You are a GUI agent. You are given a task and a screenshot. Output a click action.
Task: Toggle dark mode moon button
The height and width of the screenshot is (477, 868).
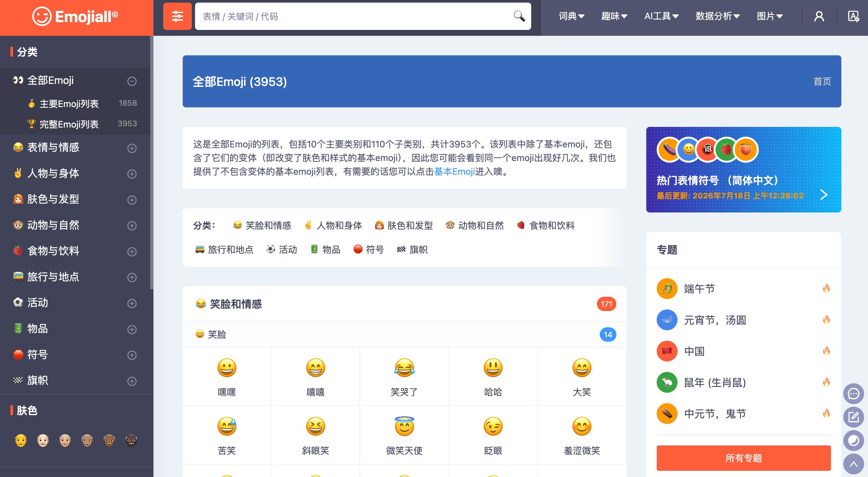tap(853, 441)
